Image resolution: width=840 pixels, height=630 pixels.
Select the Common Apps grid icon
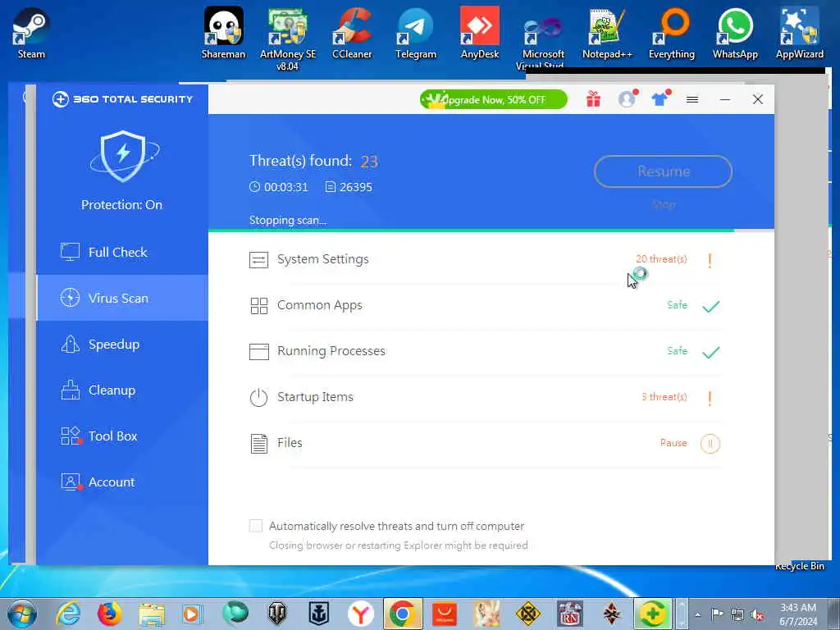[258, 305]
